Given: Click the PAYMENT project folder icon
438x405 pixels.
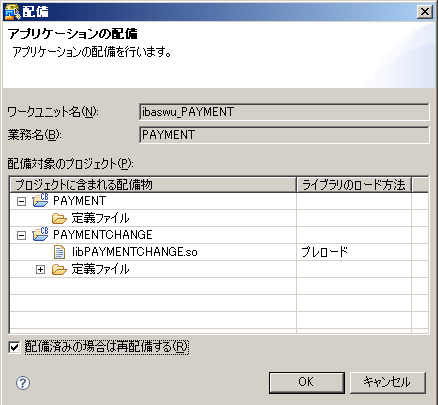Looking at the screenshot, I should [40, 200].
